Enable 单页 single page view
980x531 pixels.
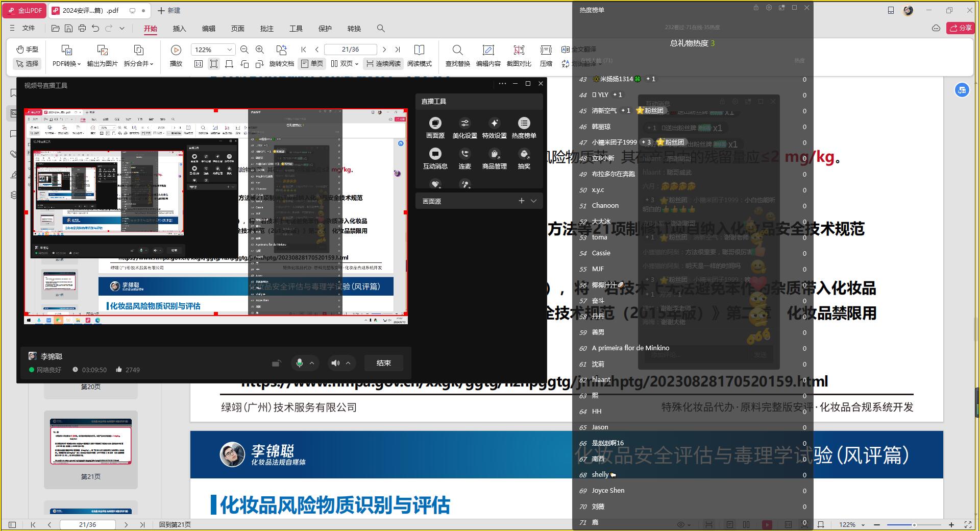[x=312, y=64]
